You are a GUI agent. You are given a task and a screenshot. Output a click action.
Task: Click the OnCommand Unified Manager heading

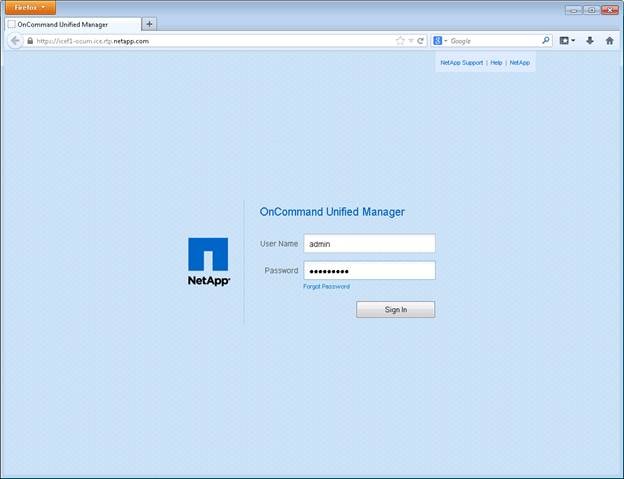click(x=332, y=212)
